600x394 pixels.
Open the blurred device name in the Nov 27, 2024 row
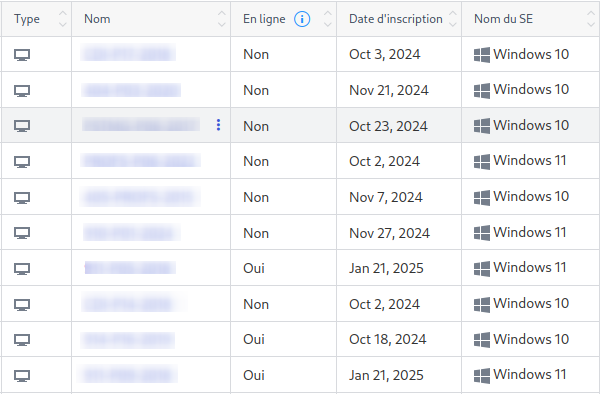(132, 233)
